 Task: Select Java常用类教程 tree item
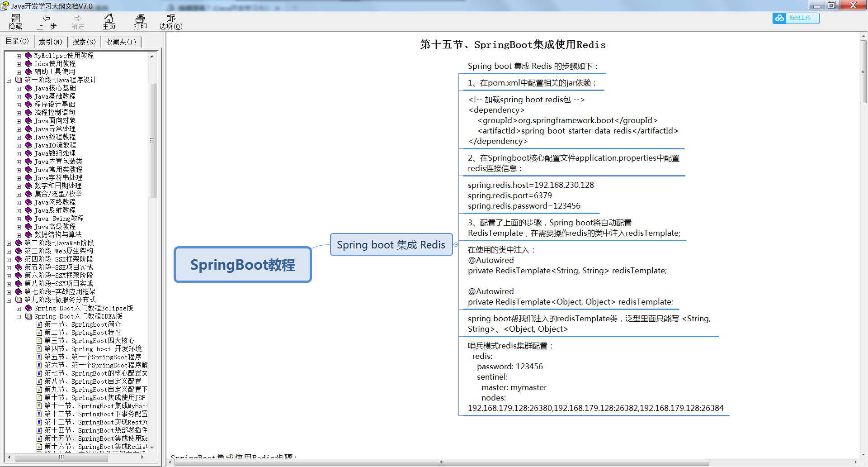[x=58, y=169]
